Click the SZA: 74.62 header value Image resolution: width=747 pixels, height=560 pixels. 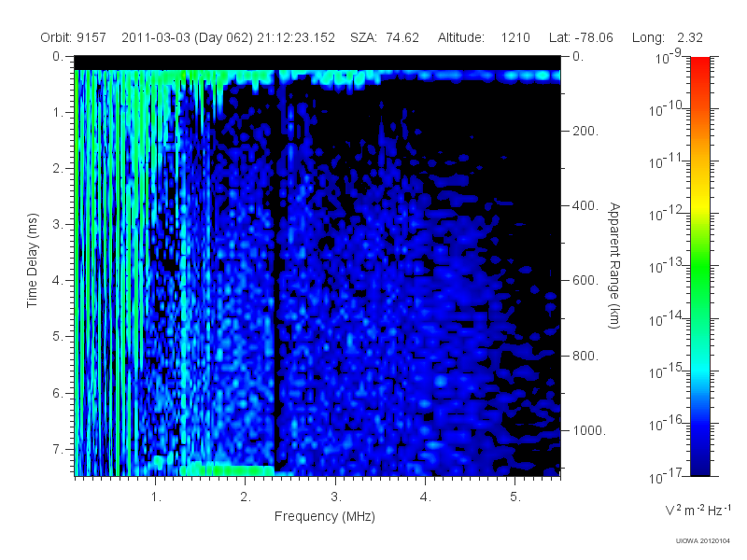coord(385,38)
